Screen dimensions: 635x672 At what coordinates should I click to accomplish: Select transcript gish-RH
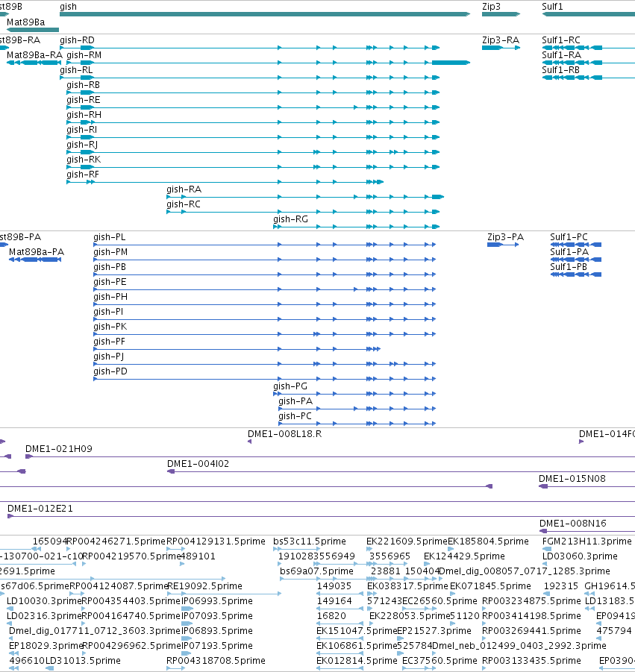point(253,122)
